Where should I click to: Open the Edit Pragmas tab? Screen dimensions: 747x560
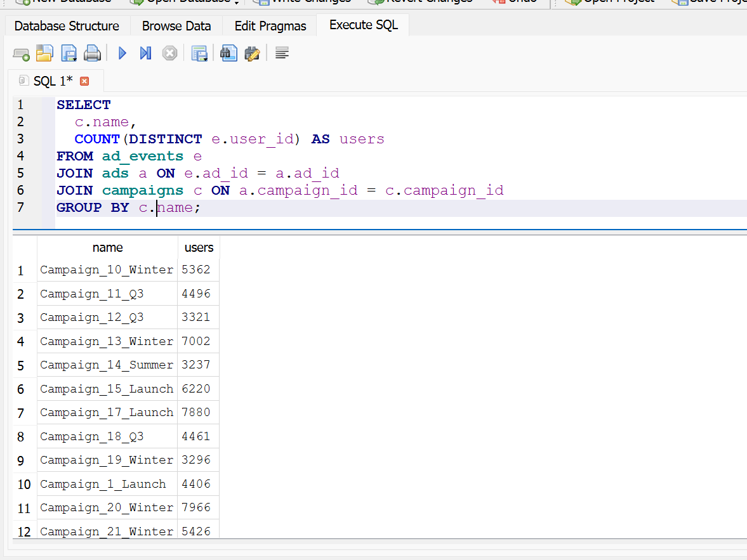[x=270, y=26]
